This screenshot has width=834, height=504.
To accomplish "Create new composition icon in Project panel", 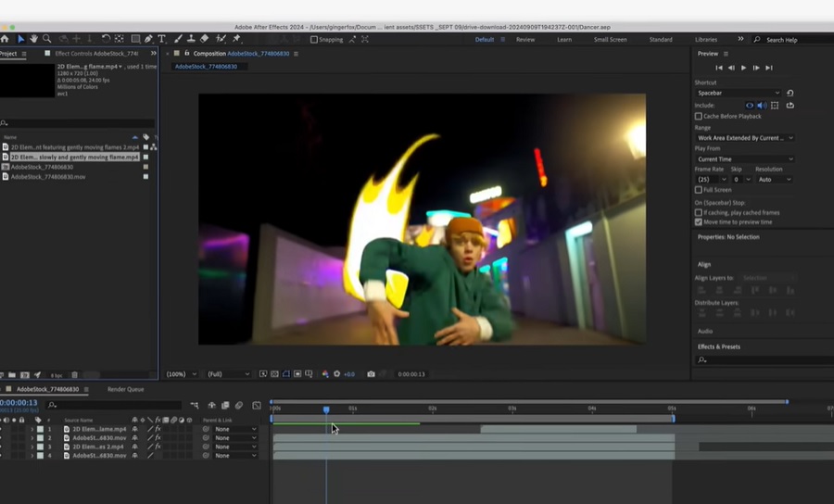I will [x=24, y=375].
